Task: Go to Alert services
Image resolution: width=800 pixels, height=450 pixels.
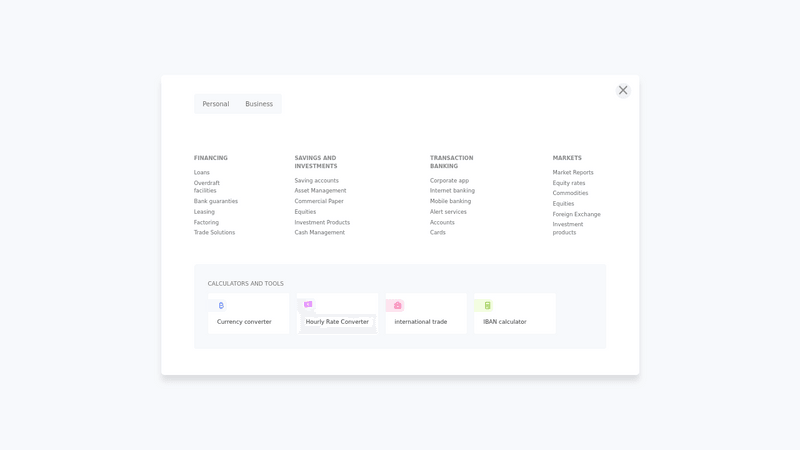Action: pos(448,212)
